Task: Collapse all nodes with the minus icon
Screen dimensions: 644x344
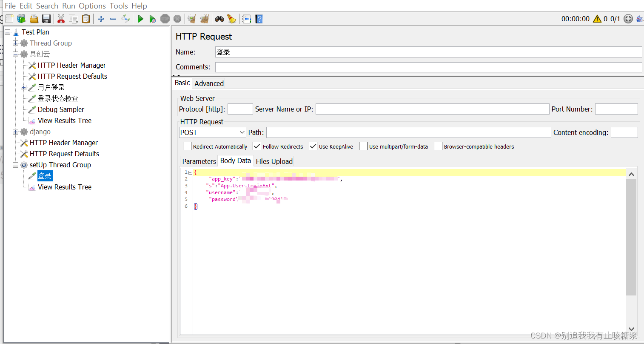Action: pos(113,19)
